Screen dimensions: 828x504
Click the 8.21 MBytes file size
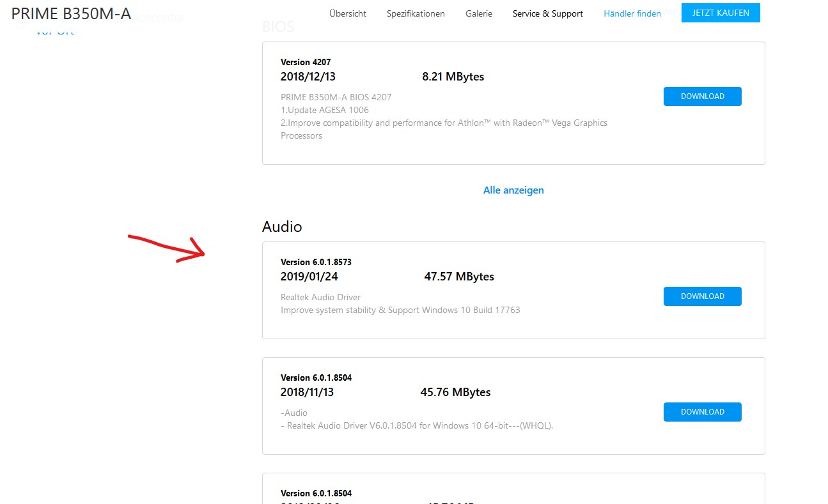pos(453,77)
